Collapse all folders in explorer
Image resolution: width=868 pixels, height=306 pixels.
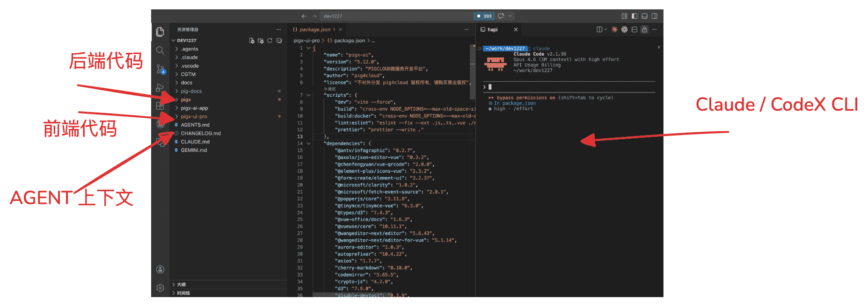click(x=279, y=41)
